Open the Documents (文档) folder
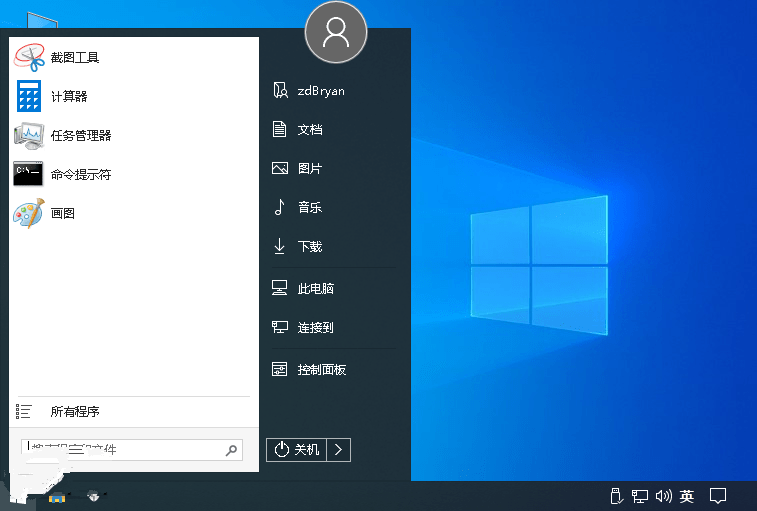The height and width of the screenshot is (511, 757). tap(309, 130)
